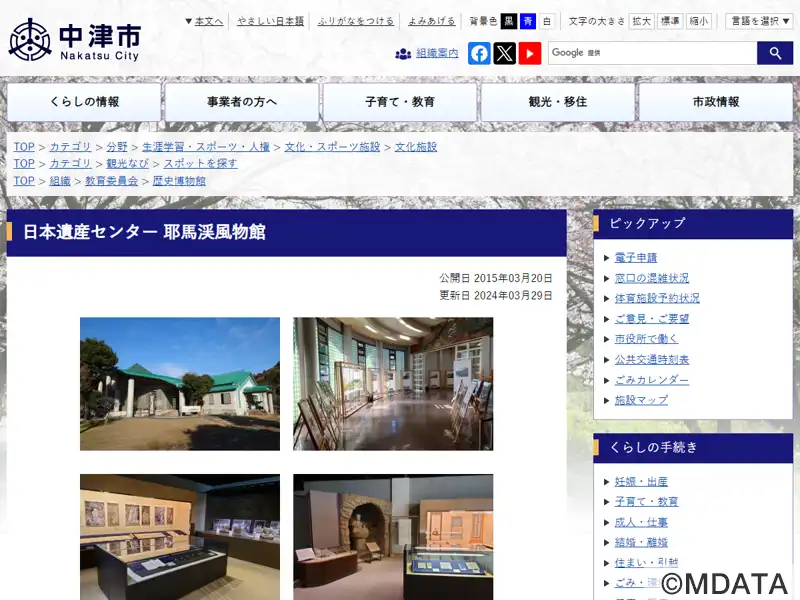
Task: Open the X (Twitter) icon link
Action: point(505,53)
